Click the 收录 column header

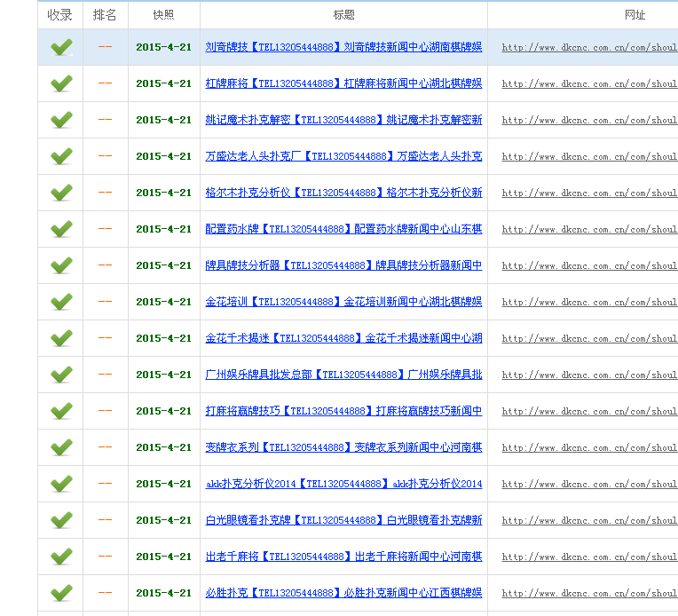click(60, 15)
